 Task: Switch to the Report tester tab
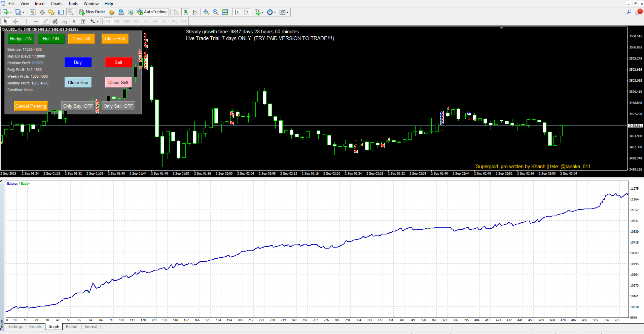pos(72,327)
